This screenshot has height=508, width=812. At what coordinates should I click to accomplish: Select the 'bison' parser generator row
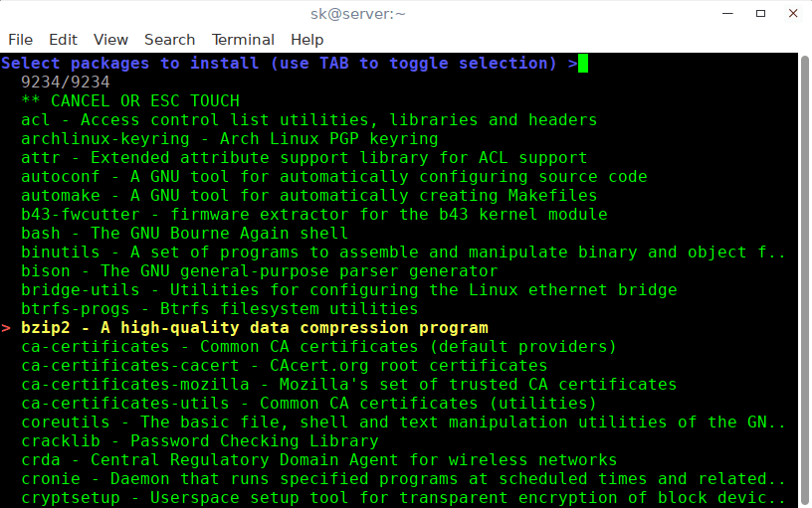(260, 271)
